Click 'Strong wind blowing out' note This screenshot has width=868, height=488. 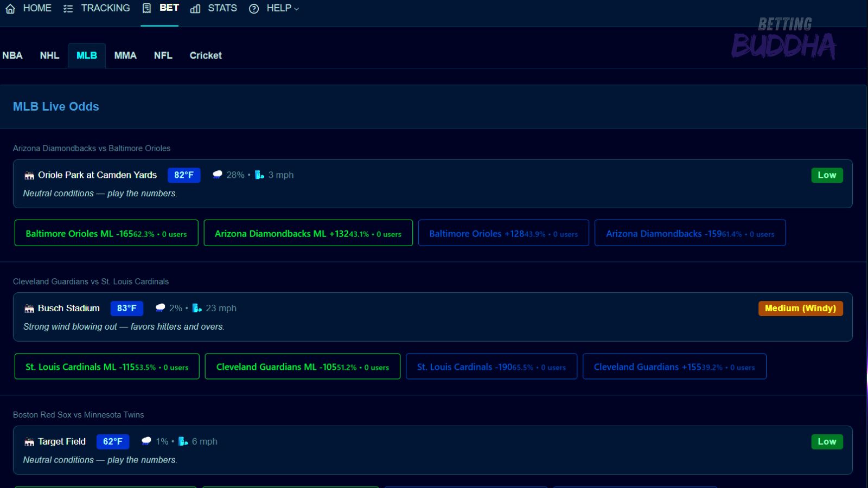pyautogui.click(x=124, y=326)
